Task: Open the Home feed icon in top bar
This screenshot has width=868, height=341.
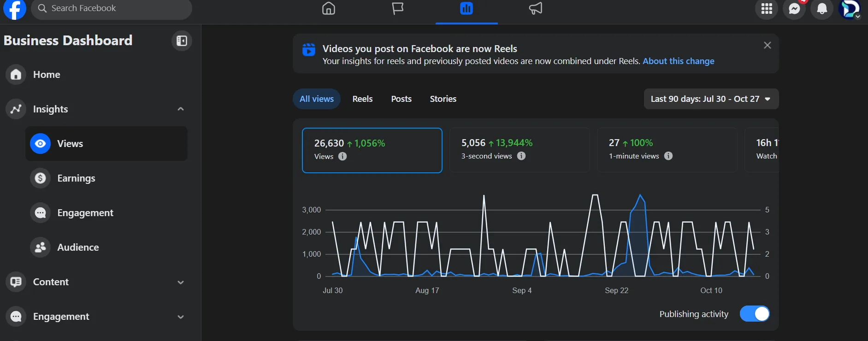Action: [x=329, y=9]
